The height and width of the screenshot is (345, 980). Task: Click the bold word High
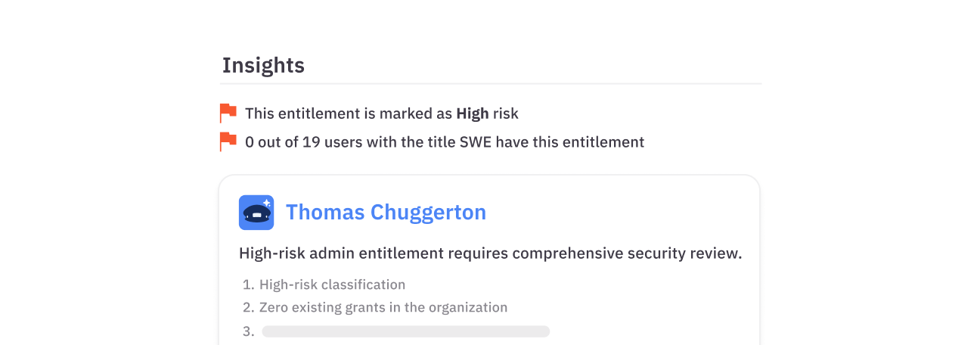click(x=472, y=114)
